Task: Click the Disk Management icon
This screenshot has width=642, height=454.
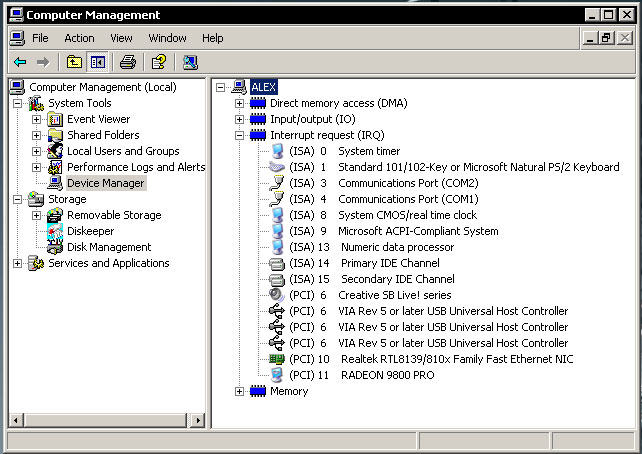Action: [x=55, y=247]
